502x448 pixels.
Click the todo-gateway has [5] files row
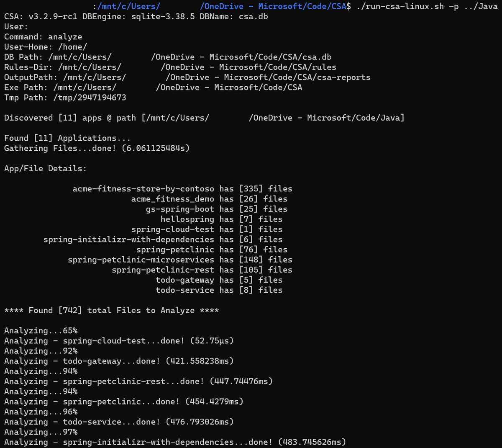click(219, 280)
